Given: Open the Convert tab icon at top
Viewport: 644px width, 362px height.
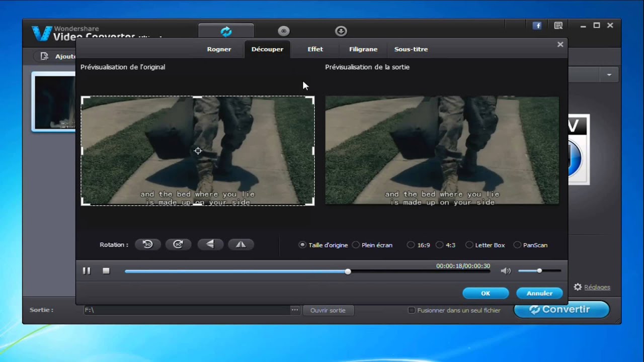Looking at the screenshot, I should coord(226,31).
